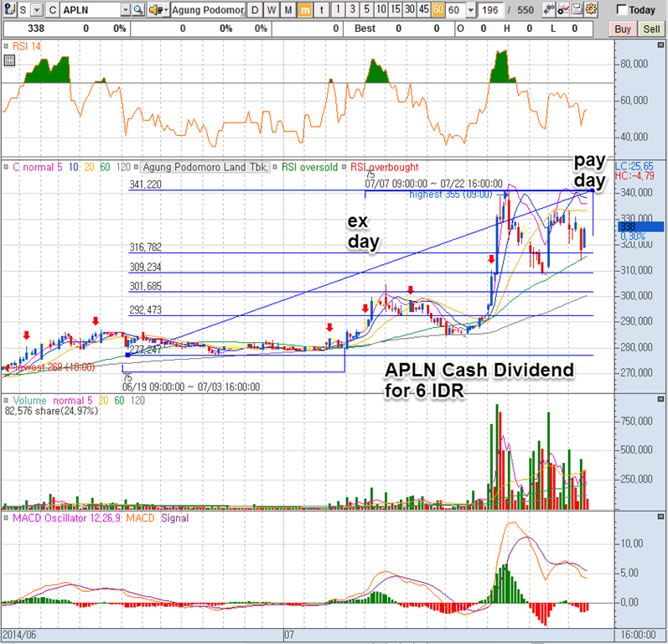Click the save chart floppy icon
Image resolution: width=668 pixels, height=644 pixels.
[577, 9]
